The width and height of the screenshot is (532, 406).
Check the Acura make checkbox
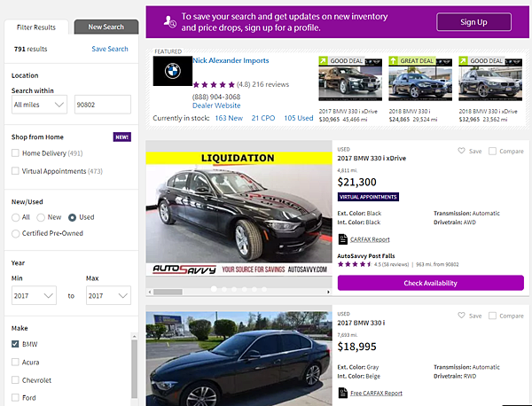click(15, 362)
